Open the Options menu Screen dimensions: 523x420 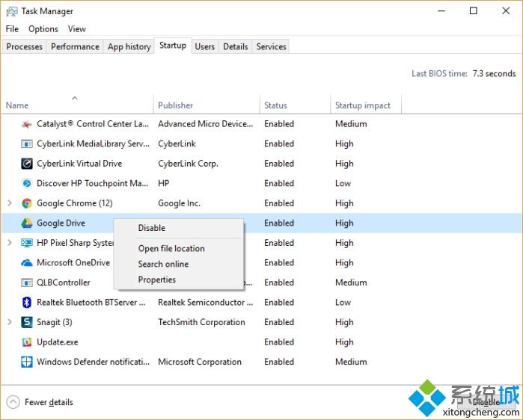(x=43, y=29)
